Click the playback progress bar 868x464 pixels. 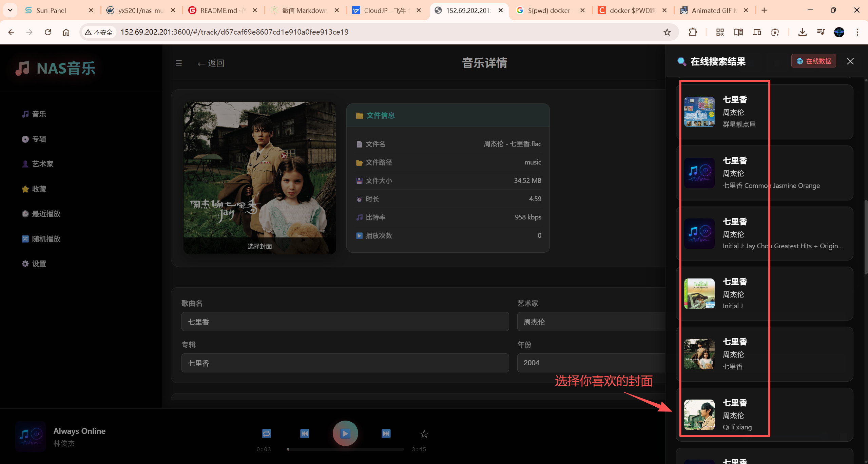pos(345,449)
